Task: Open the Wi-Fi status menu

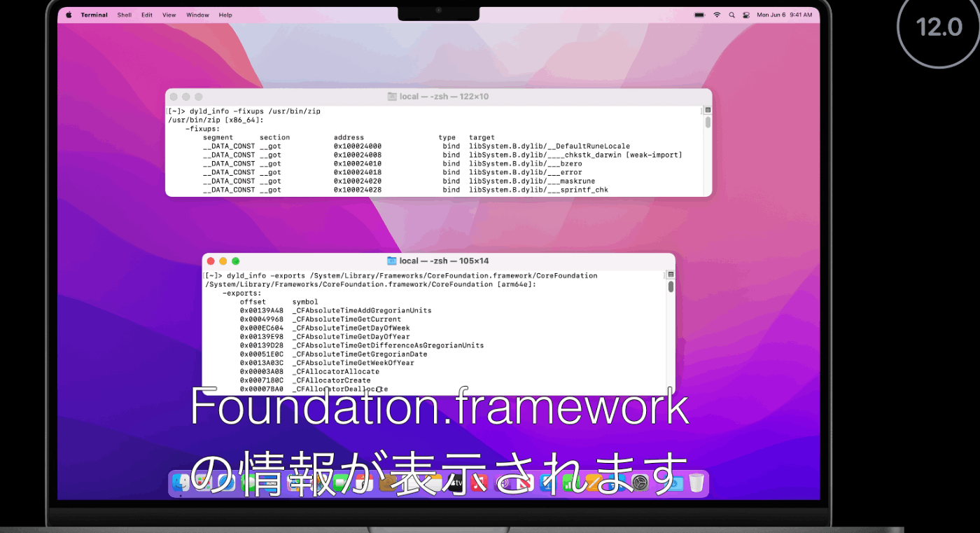Action: click(x=717, y=15)
